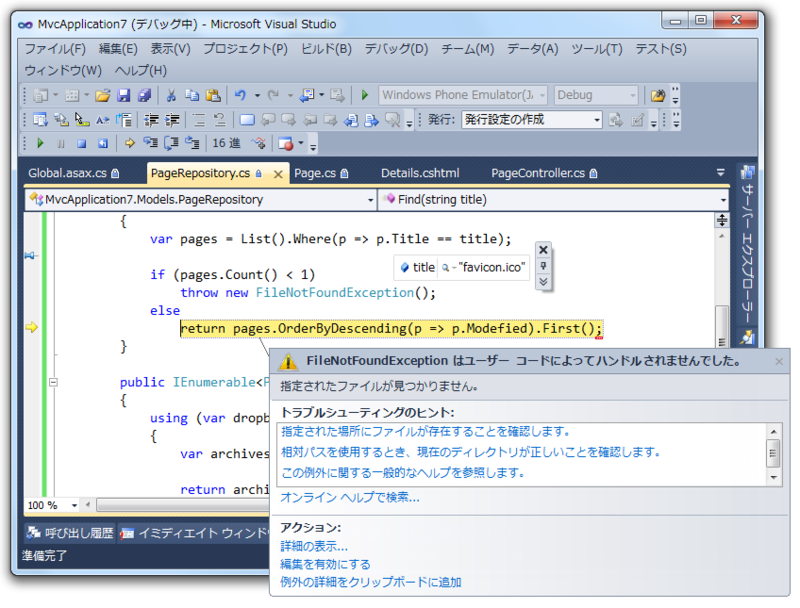Click the folder icon right of the Debug dropdown
Image resolution: width=800 pixels, height=608 pixels.
(x=658, y=95)
